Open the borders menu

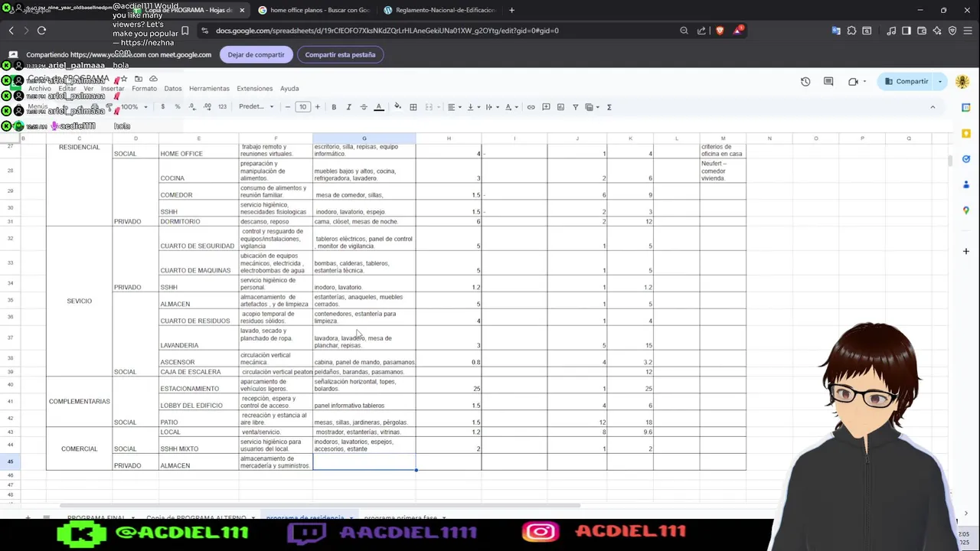point(413,107)
